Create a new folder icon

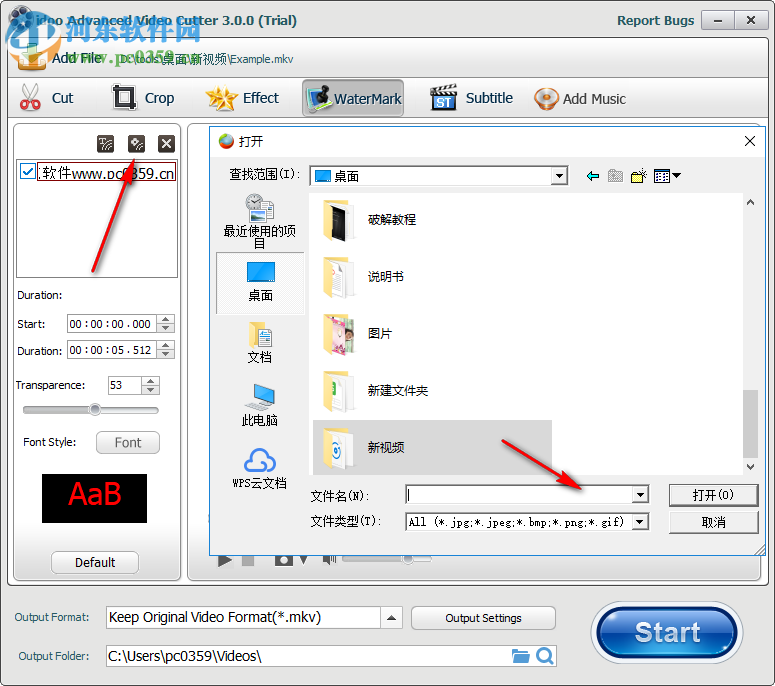(x=639, y=175)
